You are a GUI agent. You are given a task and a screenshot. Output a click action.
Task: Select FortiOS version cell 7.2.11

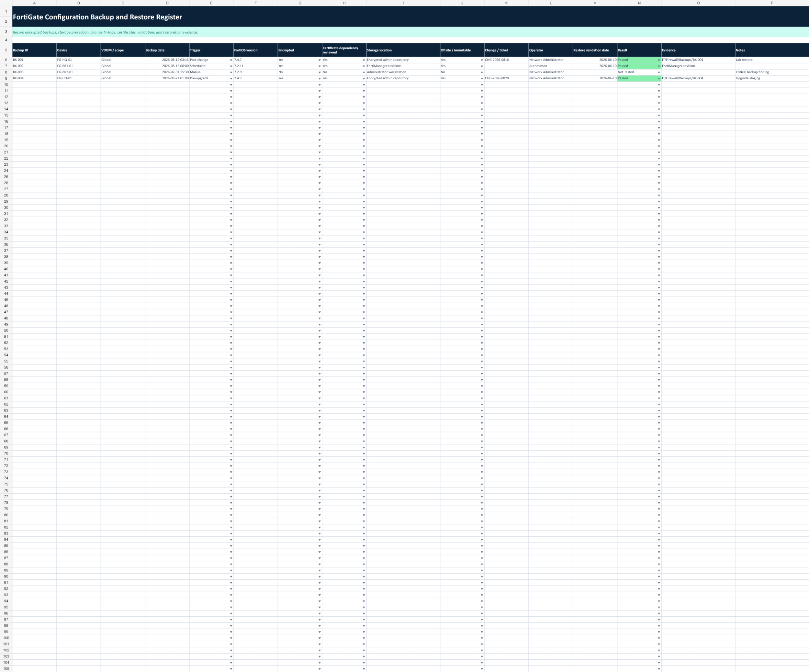255,66
